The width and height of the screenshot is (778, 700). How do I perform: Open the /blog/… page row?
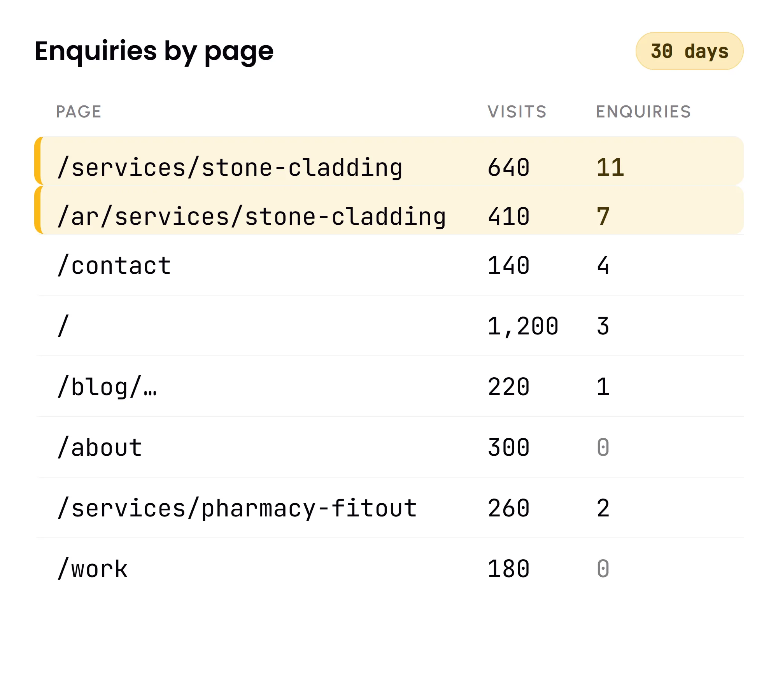tap(389, 387)
